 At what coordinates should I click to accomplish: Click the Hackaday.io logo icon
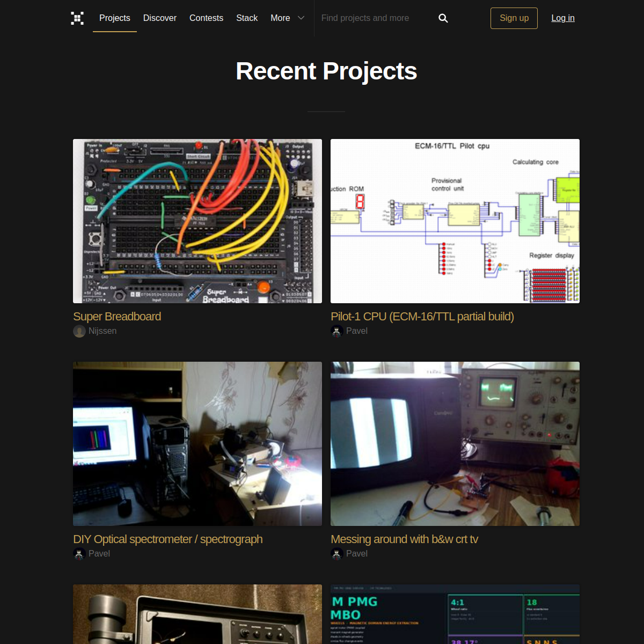point(77,18)
